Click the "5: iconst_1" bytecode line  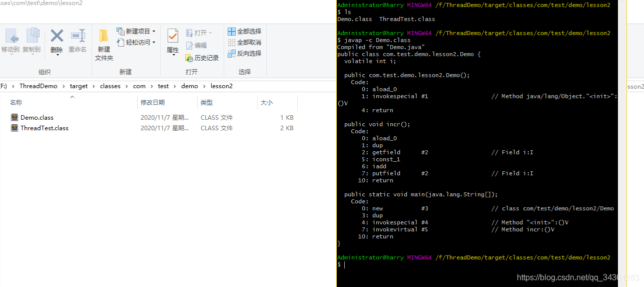click(x=381, y=159)
